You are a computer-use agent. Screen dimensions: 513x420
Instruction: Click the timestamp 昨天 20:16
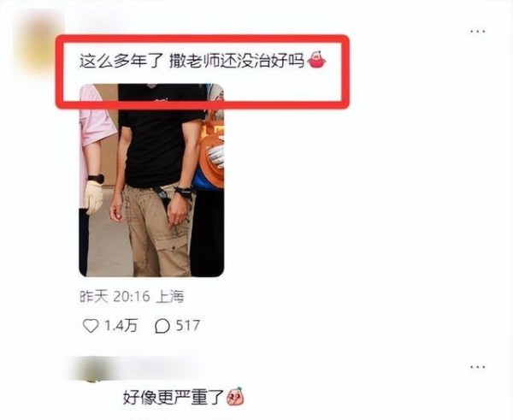pos(115,297)
